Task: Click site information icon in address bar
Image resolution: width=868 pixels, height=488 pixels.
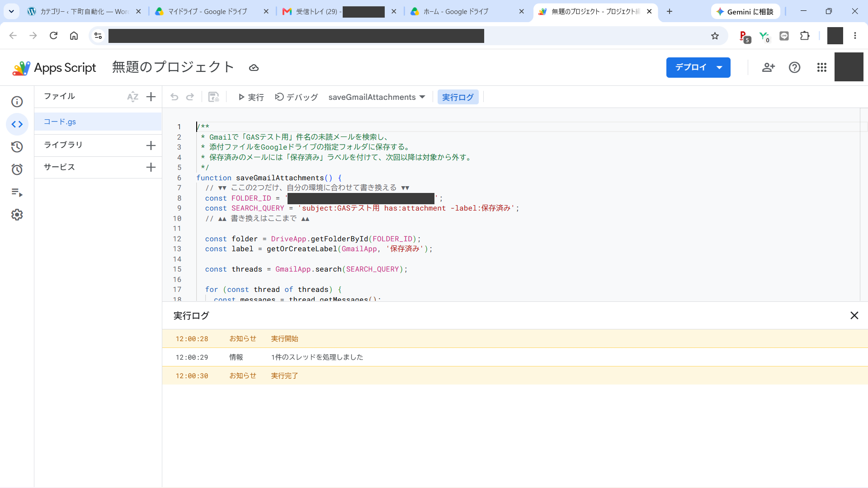Action: pyautogui.click(x=98, y=36)
